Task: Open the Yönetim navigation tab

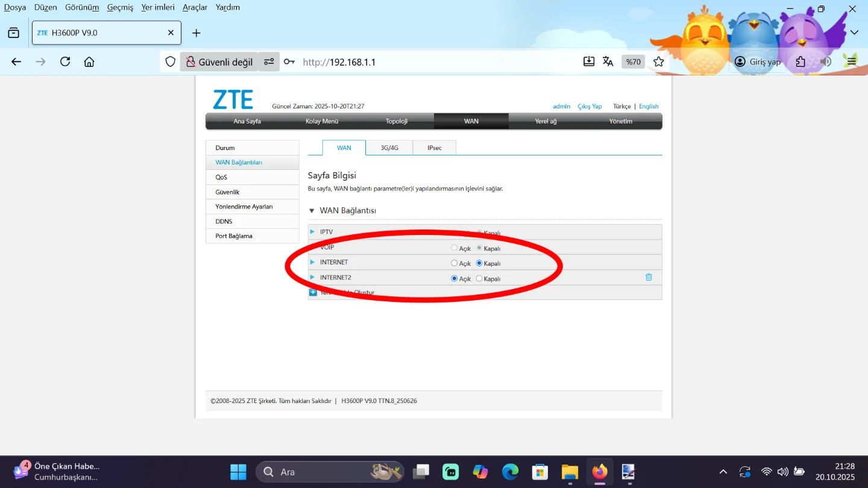Action: tap(621, 121)
